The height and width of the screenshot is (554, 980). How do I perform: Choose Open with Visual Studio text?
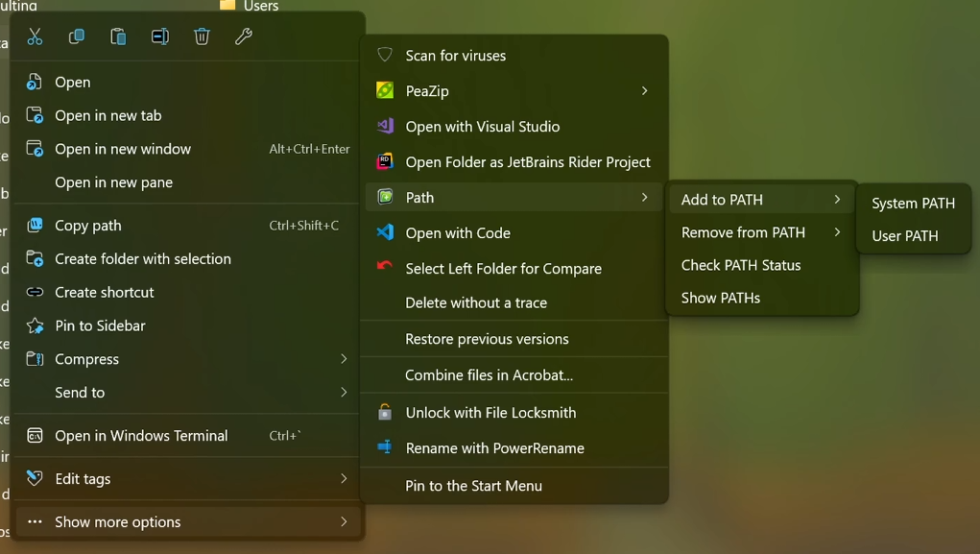483,127
